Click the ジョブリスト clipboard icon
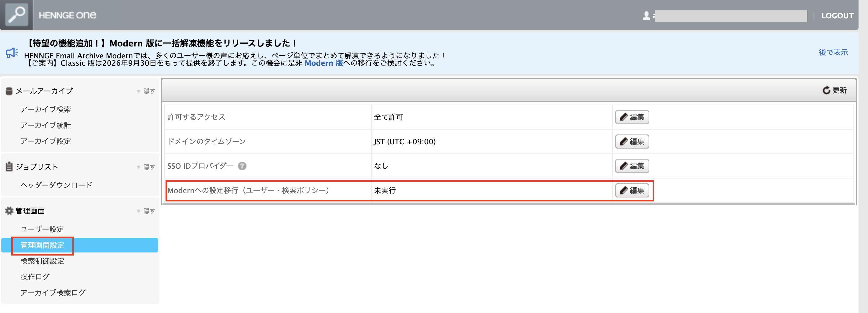The width and height of the screenshot is (868, 313). (9, 167)
